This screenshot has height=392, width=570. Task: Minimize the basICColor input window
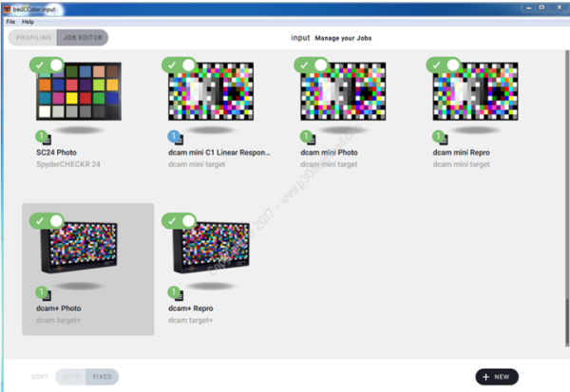click(528, 8)
